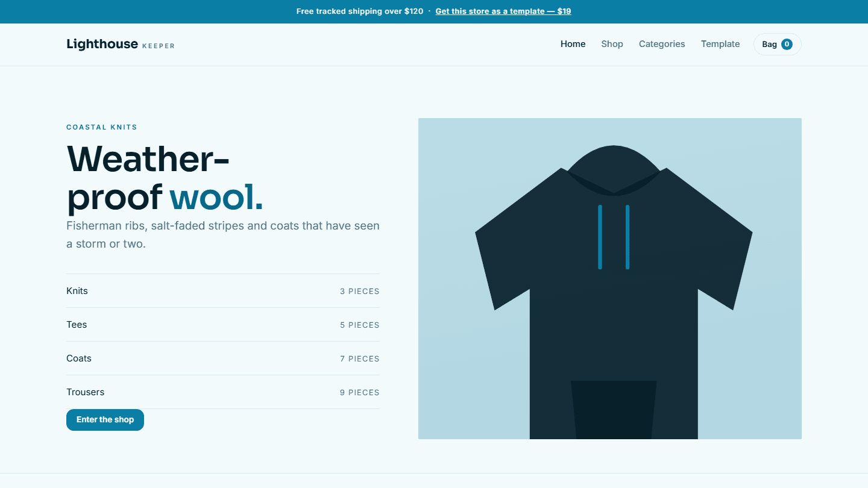Open the Trousers category row
The height and width of the screenshot is (488, 868).
point(223,392)
